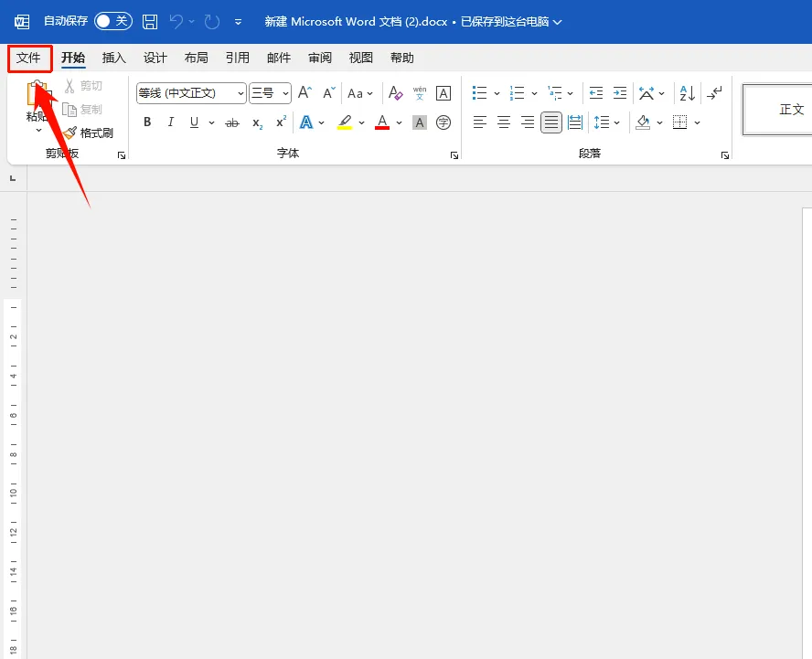The height and width of the screenshot is (659, 812).
Task: Toggle the AutoSave switch
Action: [x=113, y=21]
